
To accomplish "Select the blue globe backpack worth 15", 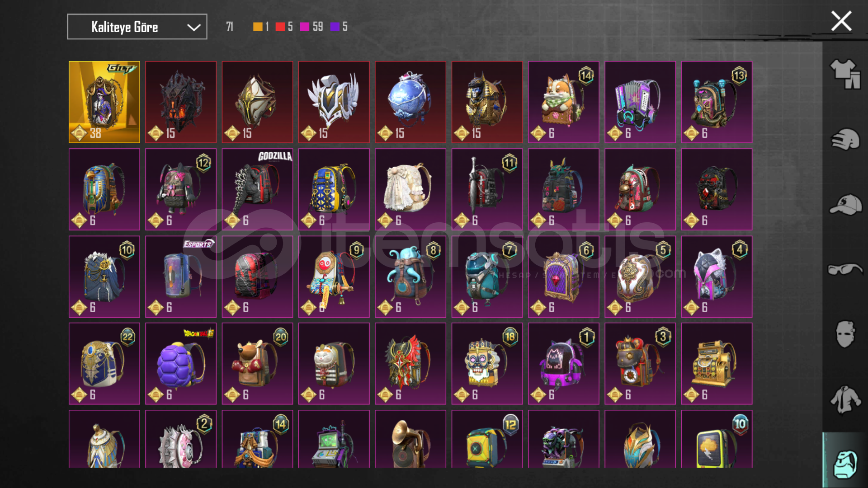I will tap(410, 102).
